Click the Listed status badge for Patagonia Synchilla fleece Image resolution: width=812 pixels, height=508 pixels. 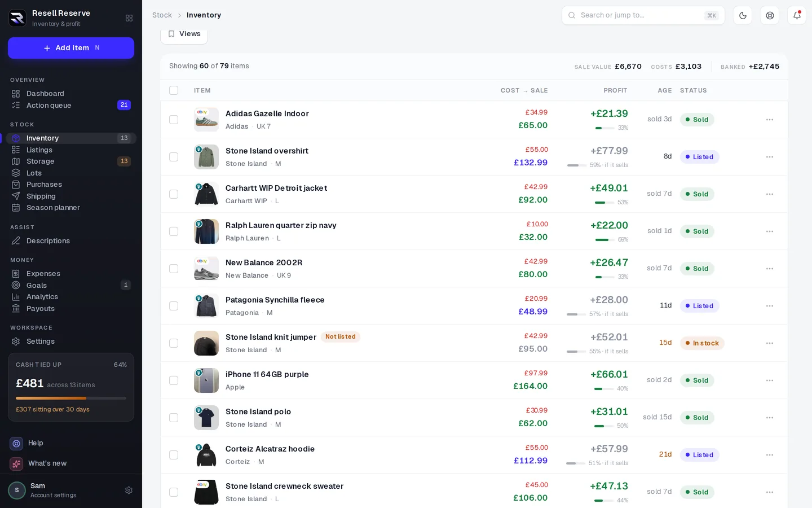(x=699, y=306)
